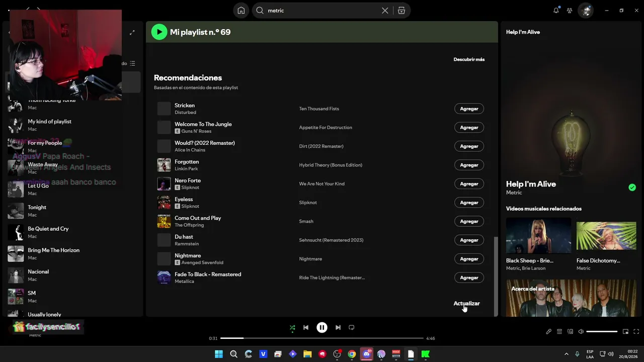Toggle shuffle playback
Screen dimensions: 644x362
point(292,328)
